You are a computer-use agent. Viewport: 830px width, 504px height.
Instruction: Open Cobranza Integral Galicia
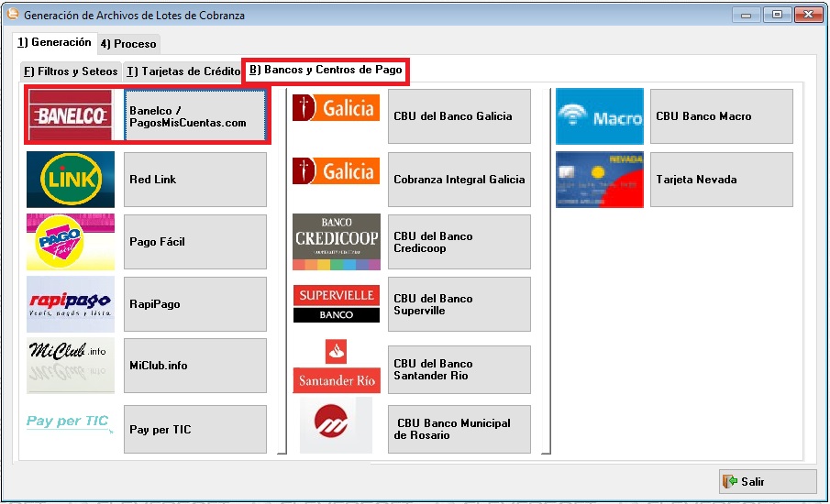(459, 180)
